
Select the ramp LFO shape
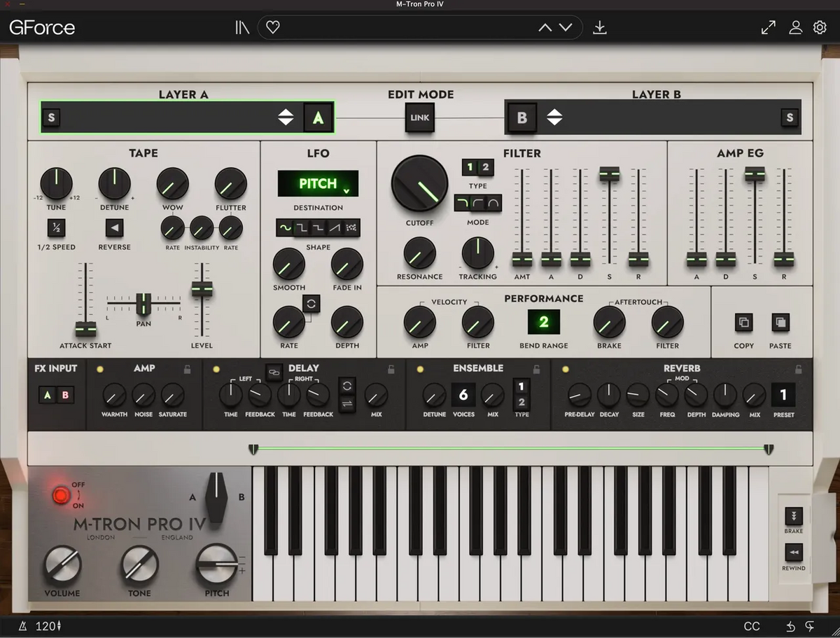[335, 228]
